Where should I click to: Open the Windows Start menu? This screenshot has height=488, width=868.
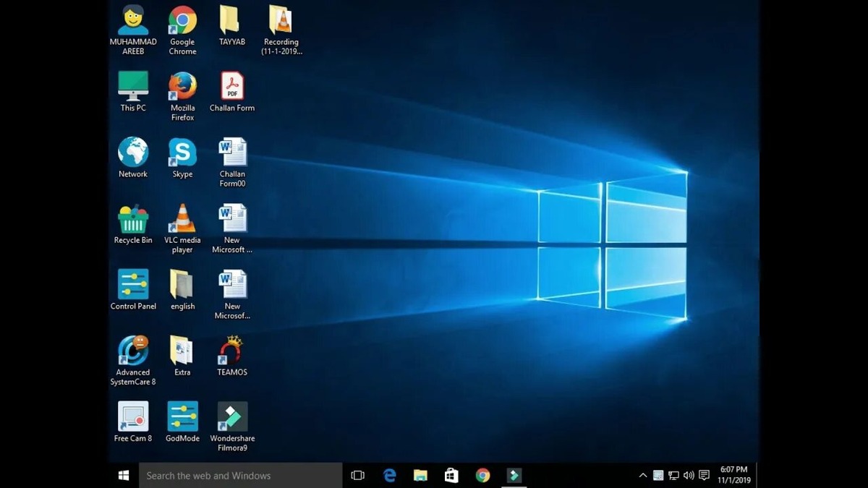pos(124,475)
